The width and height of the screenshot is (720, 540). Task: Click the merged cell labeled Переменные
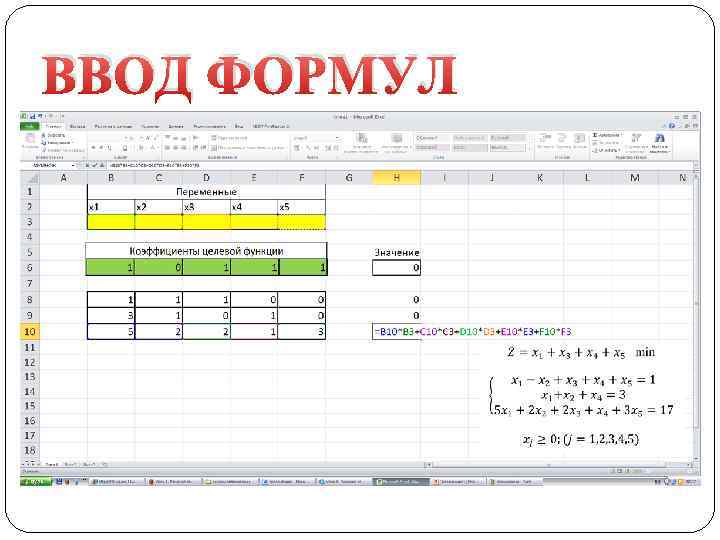click(x=206, y=192)
